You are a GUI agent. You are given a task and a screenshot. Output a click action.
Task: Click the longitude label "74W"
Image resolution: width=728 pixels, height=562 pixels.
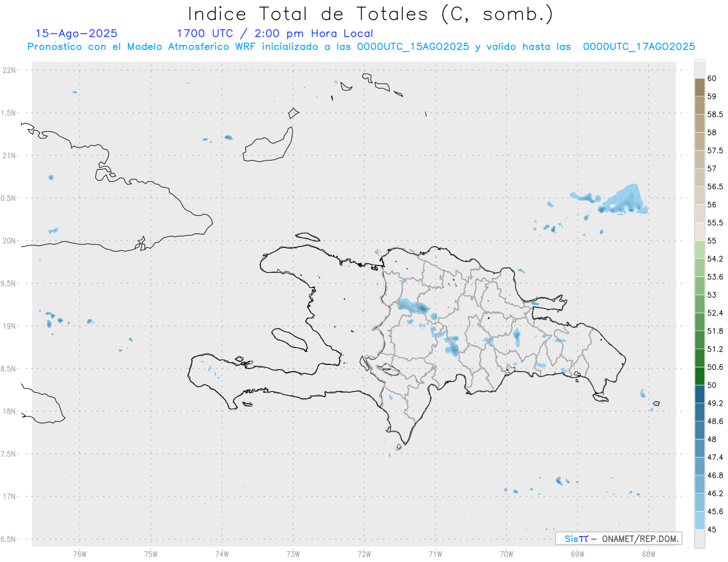pyautogui.click(x=221, y=553)
